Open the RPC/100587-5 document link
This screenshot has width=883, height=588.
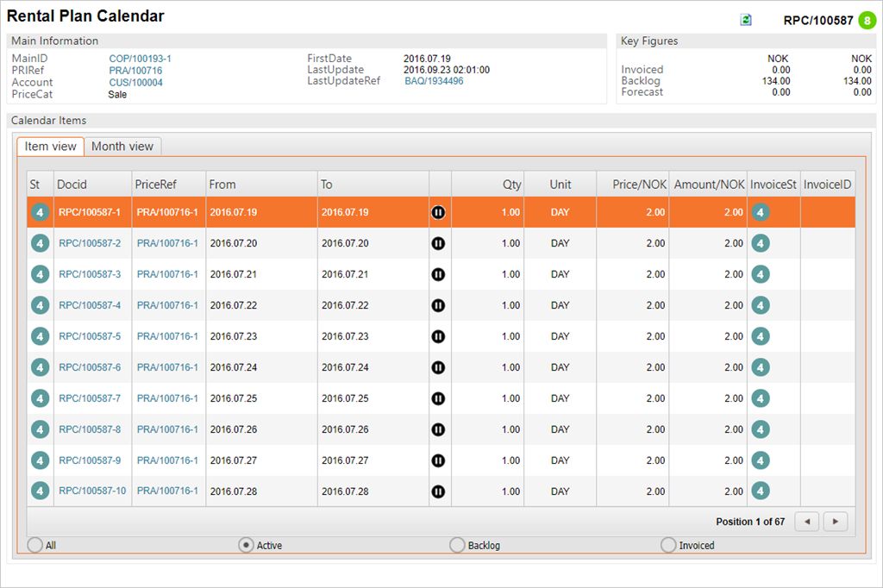pos(90,336)
